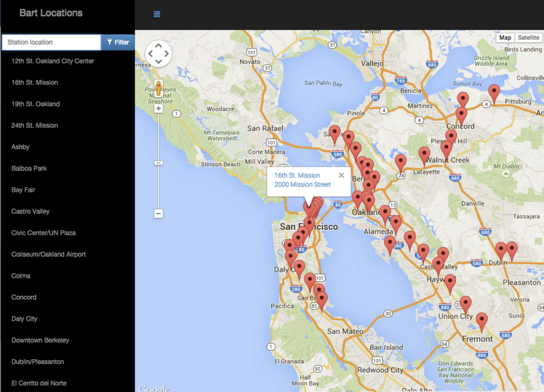Pan map left with arrow control

pos(150,53)
